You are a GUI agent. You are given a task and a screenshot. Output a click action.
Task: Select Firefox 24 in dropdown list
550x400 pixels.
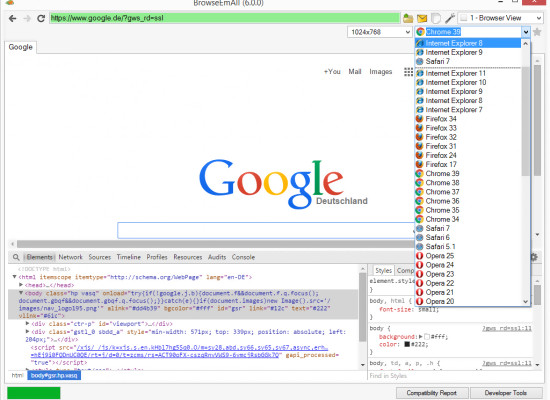coord(468,155)
